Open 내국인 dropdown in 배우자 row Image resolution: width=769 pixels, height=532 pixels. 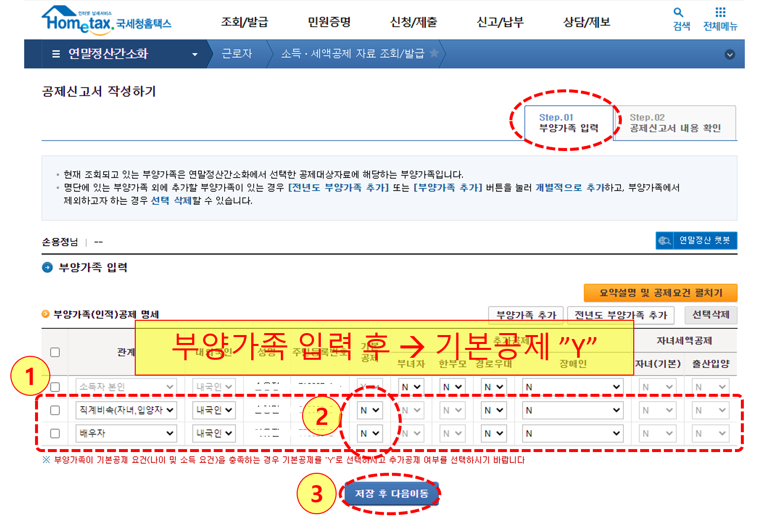[x=214, y=433]
